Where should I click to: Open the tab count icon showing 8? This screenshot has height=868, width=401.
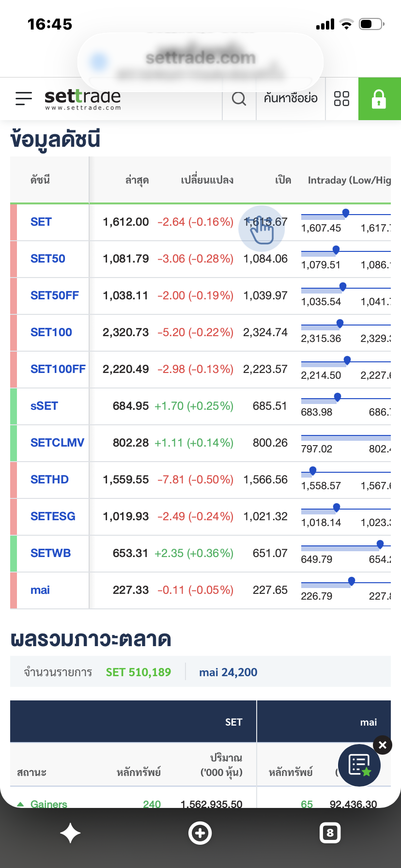[x=330, y=833]
